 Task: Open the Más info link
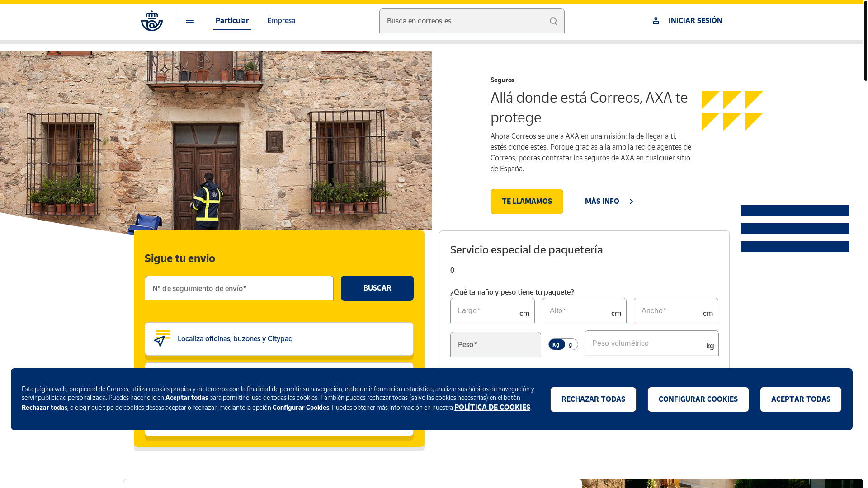tap(609, 202)
